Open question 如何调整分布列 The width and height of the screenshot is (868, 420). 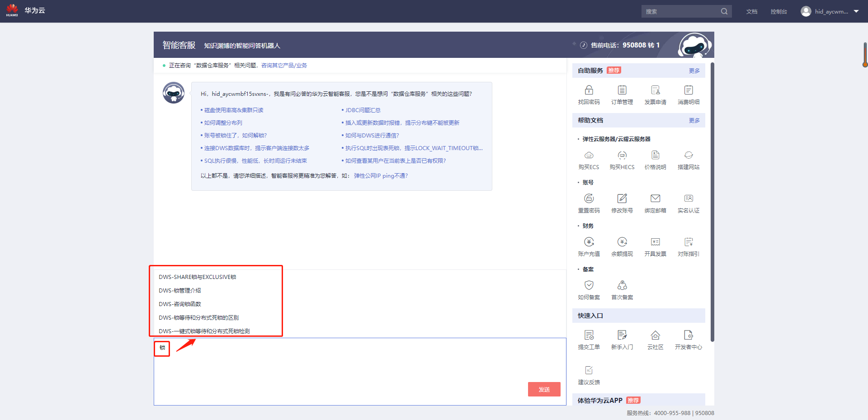point(223,123)
